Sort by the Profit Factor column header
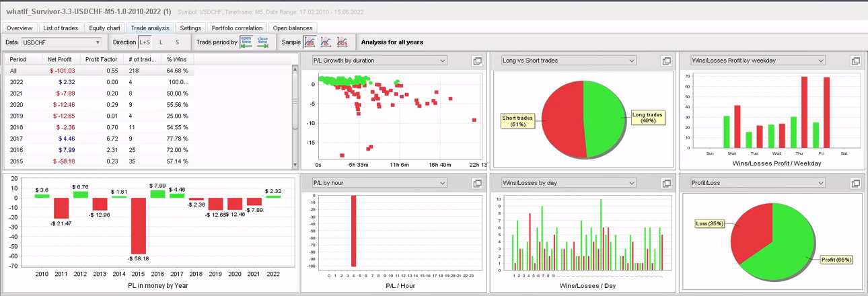The image size is (868, 296). tap(102, 59)
